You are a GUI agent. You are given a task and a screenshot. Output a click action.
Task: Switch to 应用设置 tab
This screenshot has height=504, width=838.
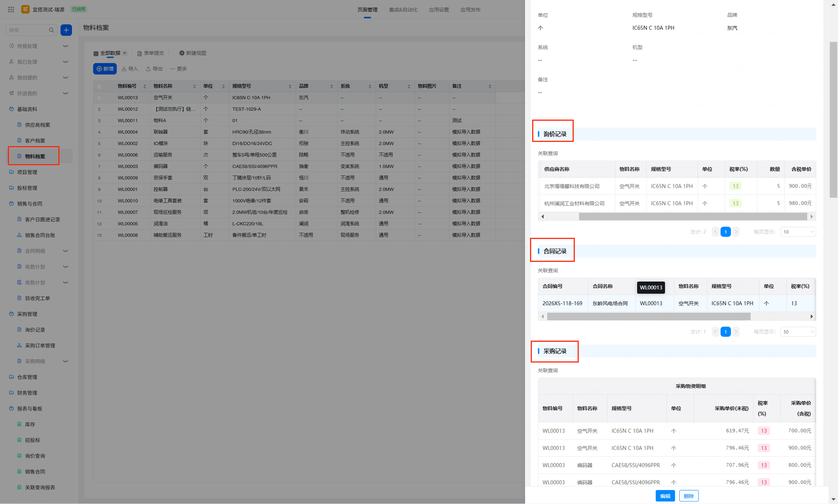tap(439, 10)
